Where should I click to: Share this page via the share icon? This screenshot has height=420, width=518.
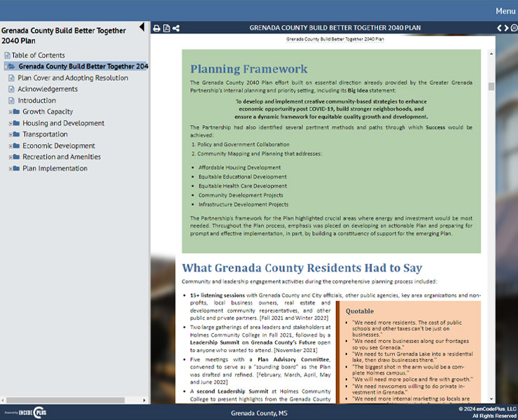pyautogui.click(x=176, y=29)
